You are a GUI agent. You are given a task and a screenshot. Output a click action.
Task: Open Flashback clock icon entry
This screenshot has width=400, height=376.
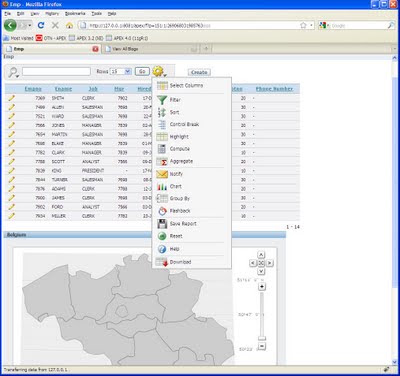[x=162, y=211]
